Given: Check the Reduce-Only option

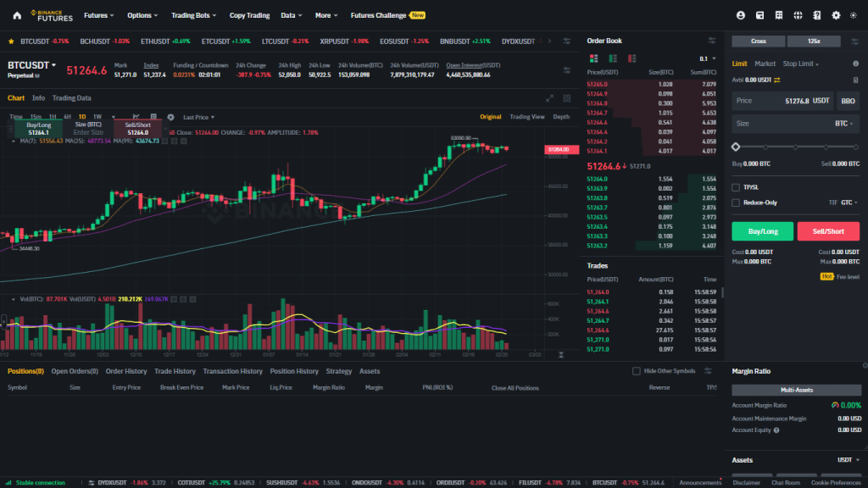Looking at the screenshot, I should pyautogui.click(x=736, y=202).
